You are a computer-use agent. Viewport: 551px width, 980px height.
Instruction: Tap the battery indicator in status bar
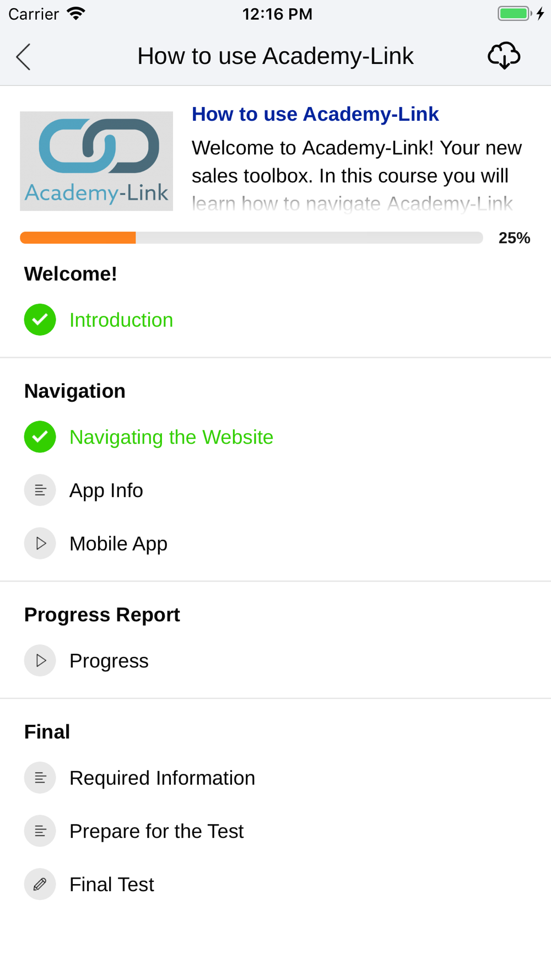514,14
